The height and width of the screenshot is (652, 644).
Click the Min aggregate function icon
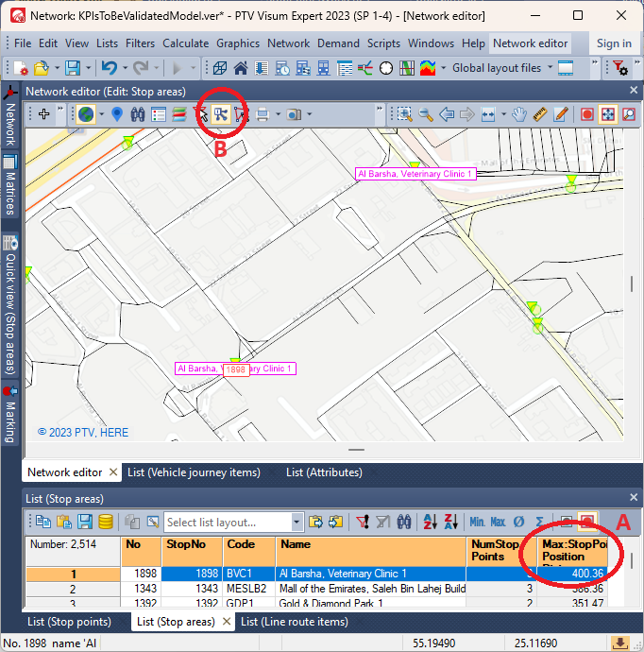(x=477, y=522)
